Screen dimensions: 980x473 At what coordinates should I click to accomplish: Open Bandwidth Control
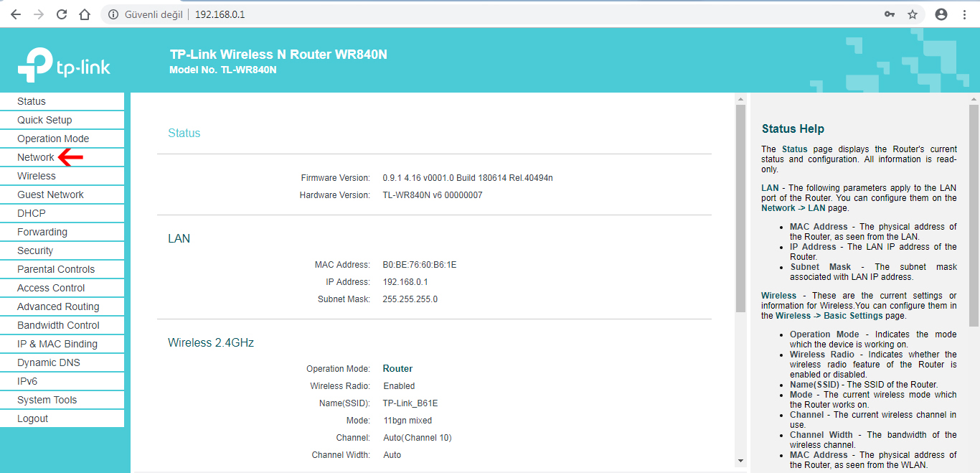click(x=62, y=325)
